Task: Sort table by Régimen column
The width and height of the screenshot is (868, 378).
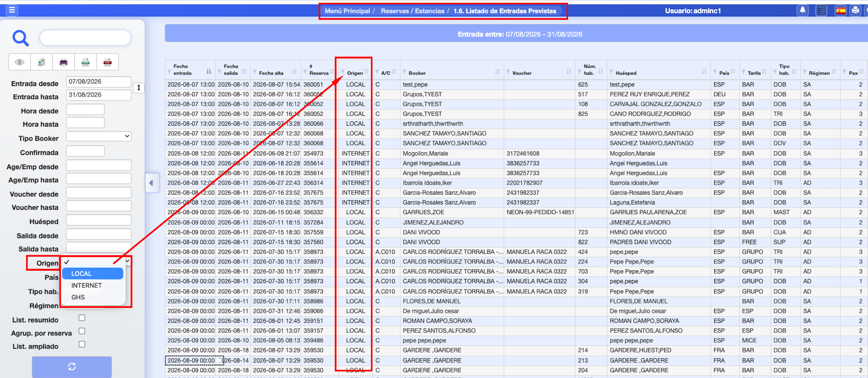Action: pos(834,72)
